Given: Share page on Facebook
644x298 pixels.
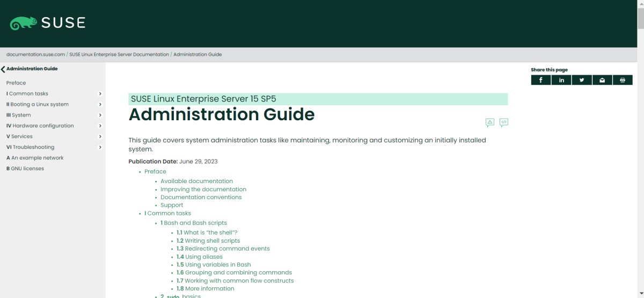Looking at the screenshot, I should [541, 80].
